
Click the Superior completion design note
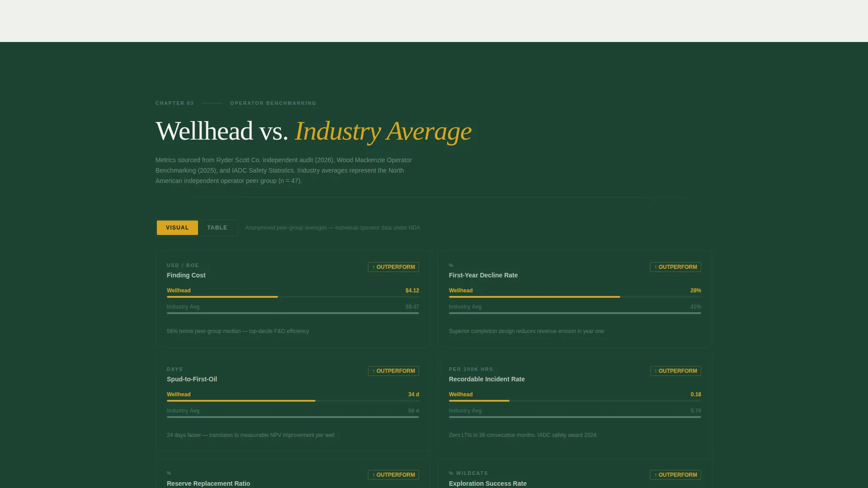[526, 331]
